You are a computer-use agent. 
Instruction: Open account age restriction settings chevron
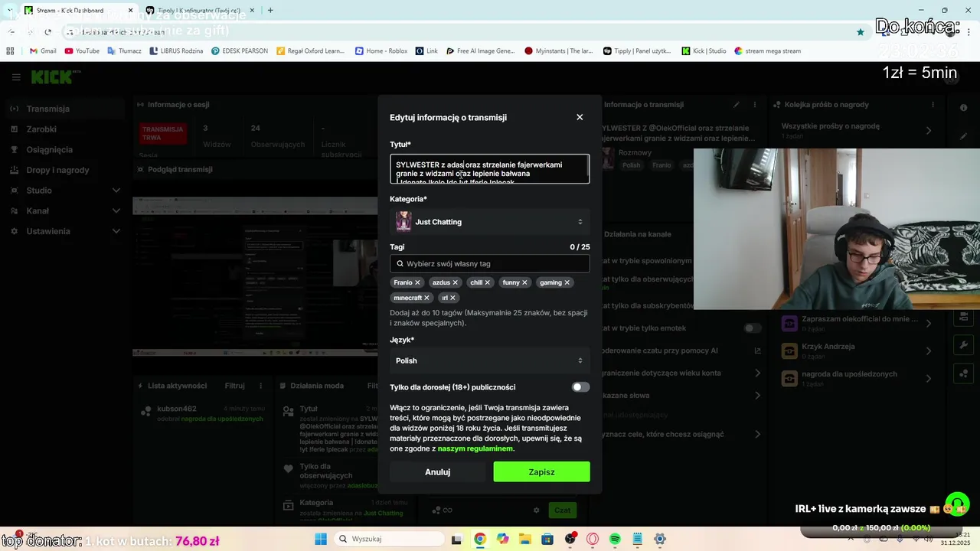(757, 373)
